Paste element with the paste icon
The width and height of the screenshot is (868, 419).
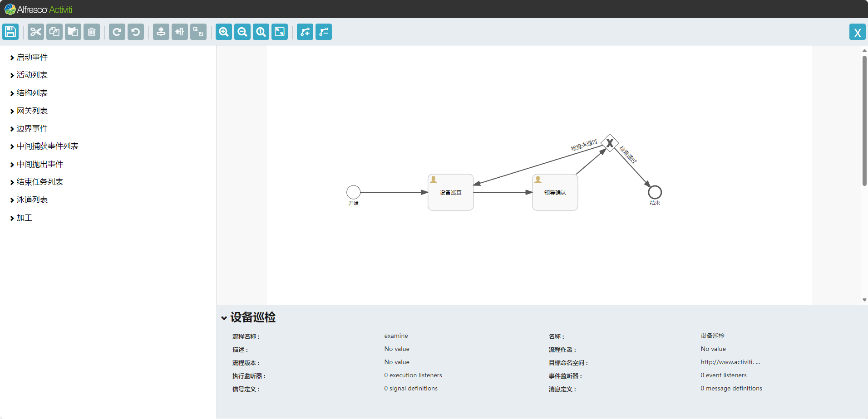pyautogui.click(x=73, y=32)
